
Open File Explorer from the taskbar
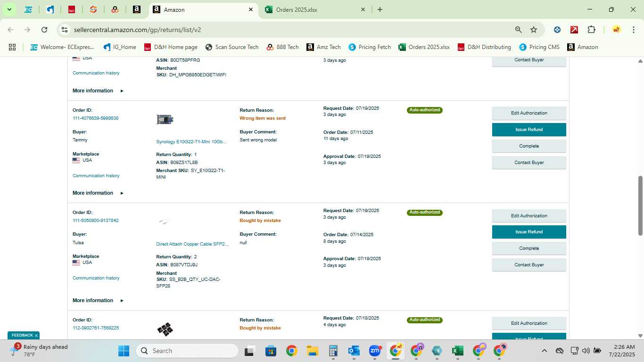(x=312, y=351)
